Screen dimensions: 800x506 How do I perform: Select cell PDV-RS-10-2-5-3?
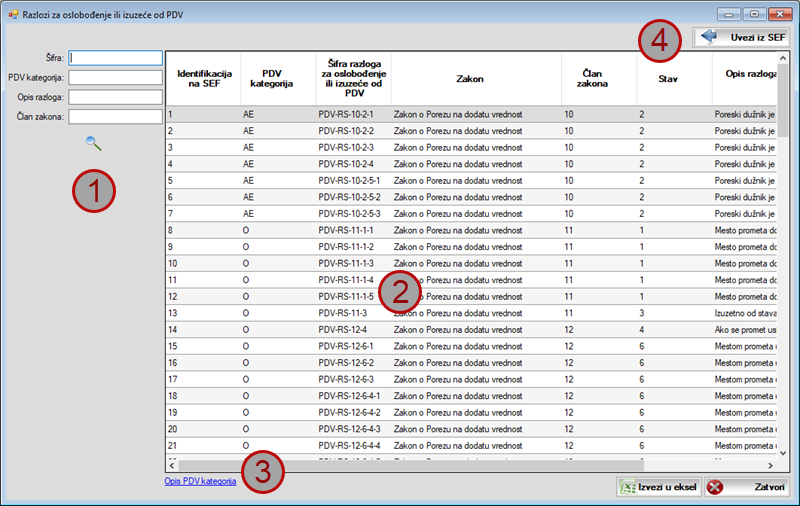(x=354, y=214)
